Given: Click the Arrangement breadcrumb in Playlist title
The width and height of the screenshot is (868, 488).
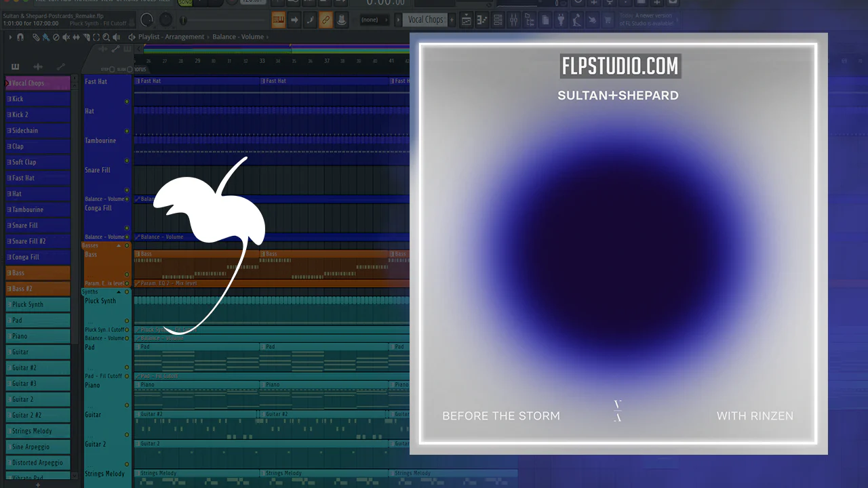Looking at the screenshot, I should pyautogui.click(x=184, y=37).
